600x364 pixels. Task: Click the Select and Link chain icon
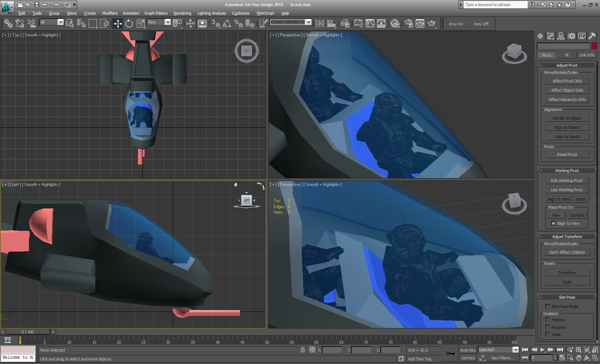click(x=8, y=24)
